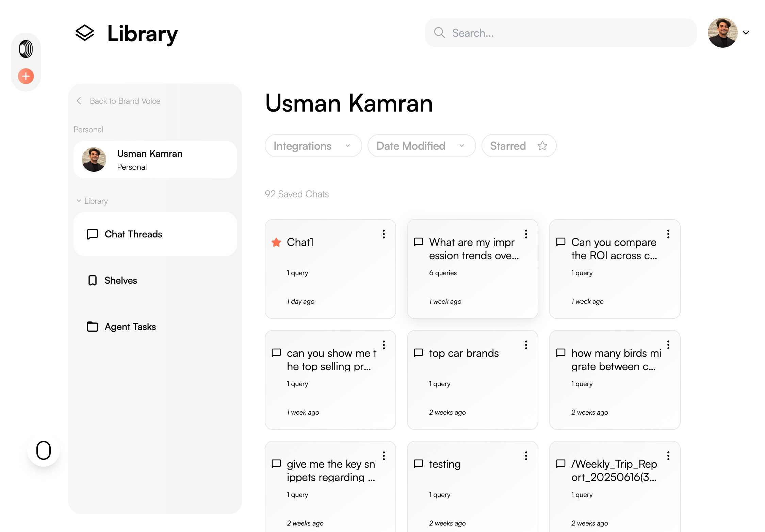Open three-dot menu on birds migrate card
This screenshot has height=532, width=765.
pyautogui.click(x=668, y=345)
